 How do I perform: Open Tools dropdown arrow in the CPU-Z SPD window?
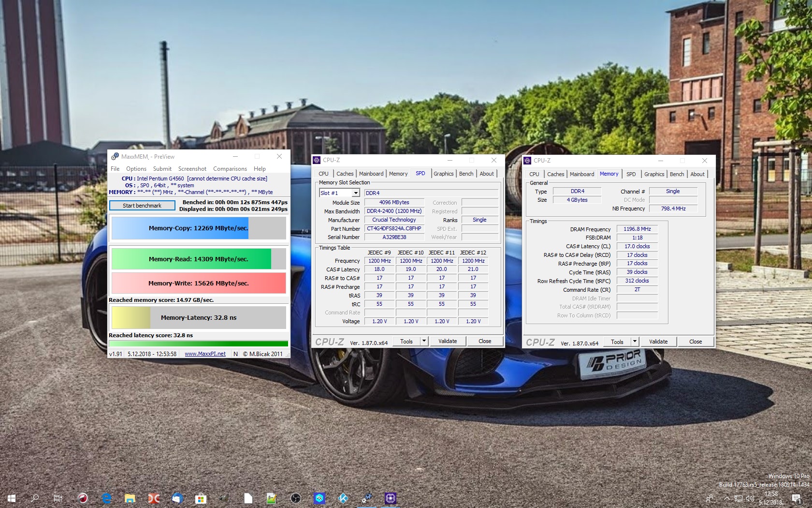click(x=424, y=341)
